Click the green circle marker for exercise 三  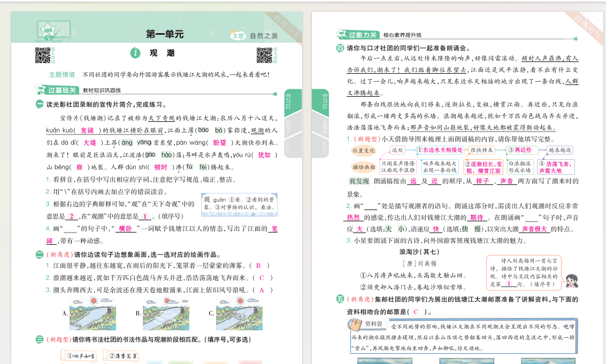click(x=40, y=339)
